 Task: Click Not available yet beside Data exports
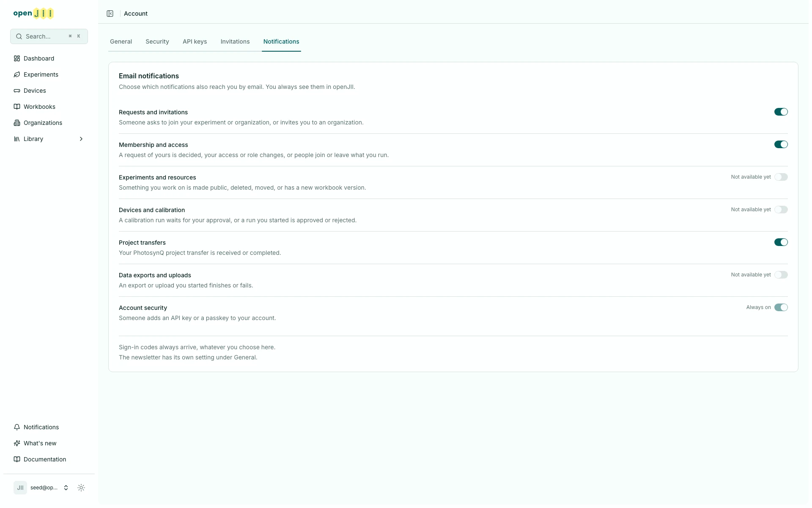(x=751, y=275)
